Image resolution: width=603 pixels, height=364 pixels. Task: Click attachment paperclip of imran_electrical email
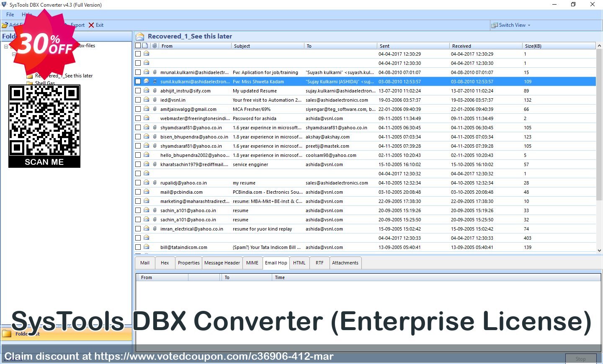click(155, 228)
